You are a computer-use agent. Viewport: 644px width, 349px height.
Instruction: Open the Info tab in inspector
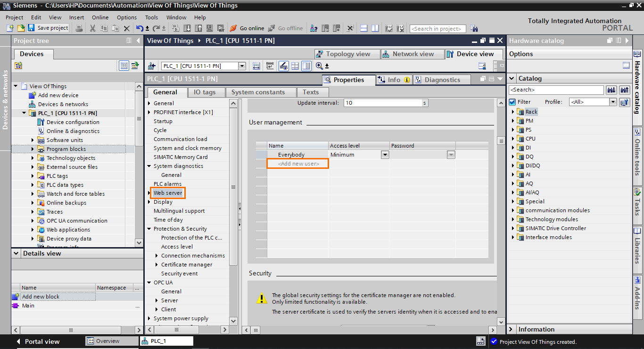(x=394, y=80)
